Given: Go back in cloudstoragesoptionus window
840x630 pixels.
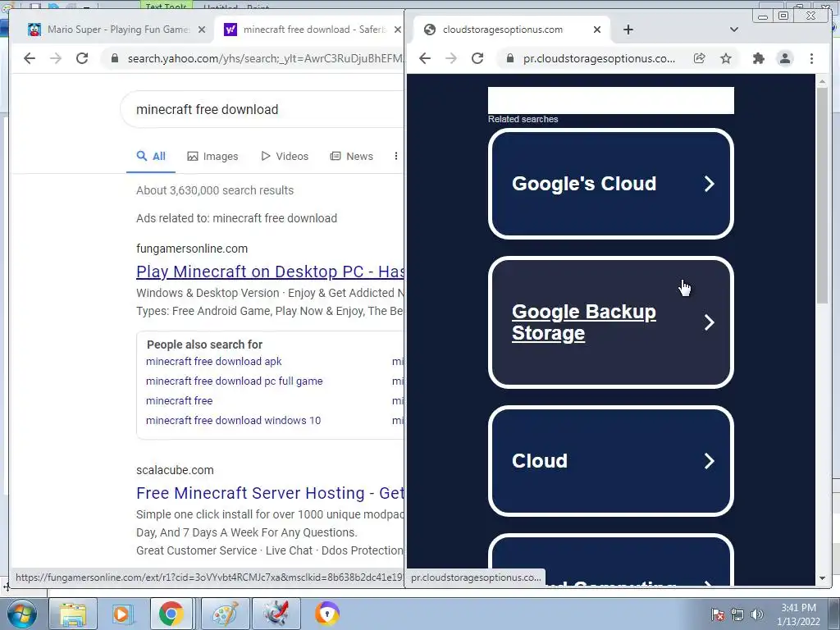Looking at the screenshot, I should 425,58.
